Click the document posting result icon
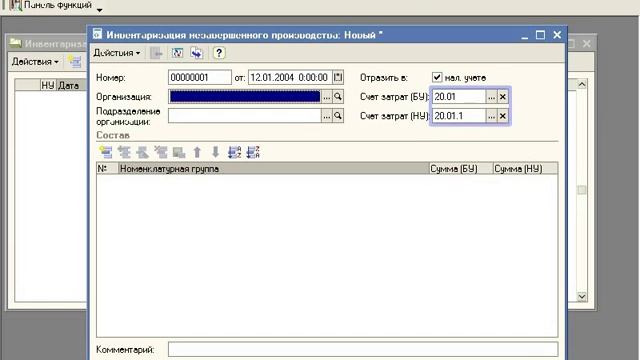The image size is (640, 360). tap(177, 53)
